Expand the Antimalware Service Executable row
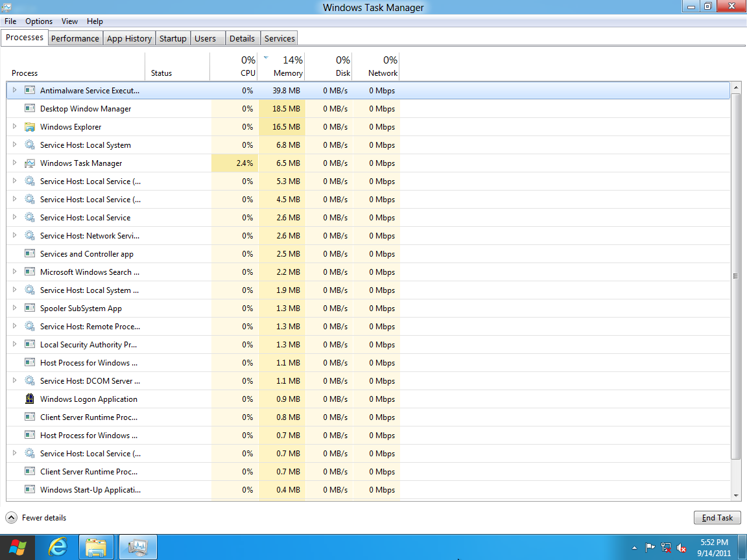Viewport: 747px width, 560px height. [14, 90]
